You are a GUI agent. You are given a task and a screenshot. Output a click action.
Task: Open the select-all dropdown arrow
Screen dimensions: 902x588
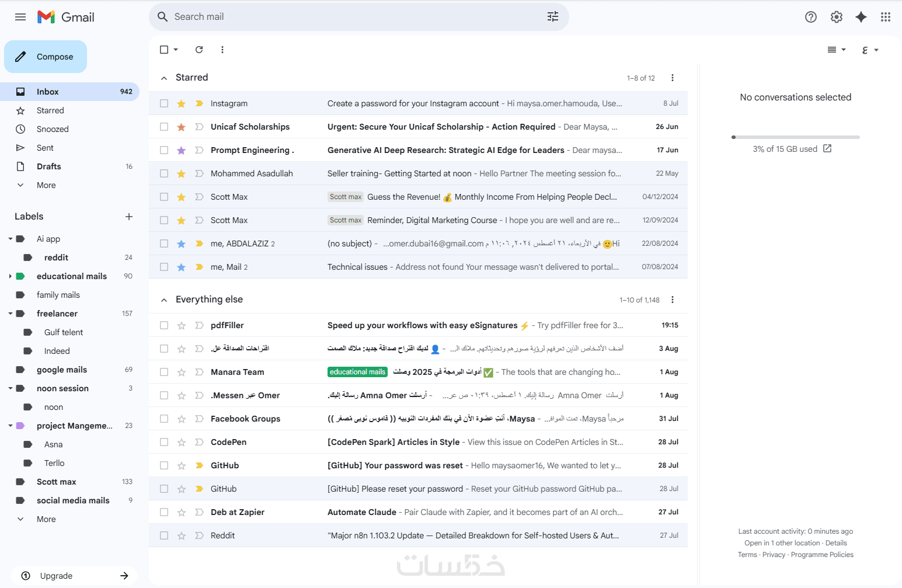176,50
